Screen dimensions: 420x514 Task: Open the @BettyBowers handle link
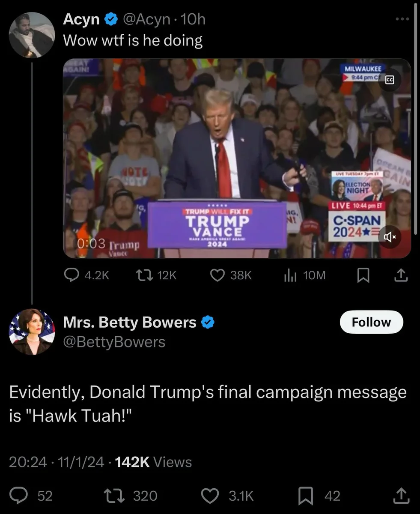(114, 342)
